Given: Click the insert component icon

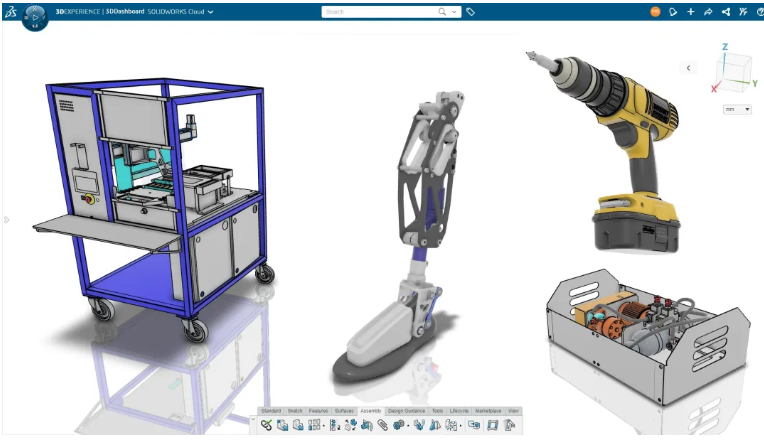Looking at the screenshot, I should click(x=282, y=425).
